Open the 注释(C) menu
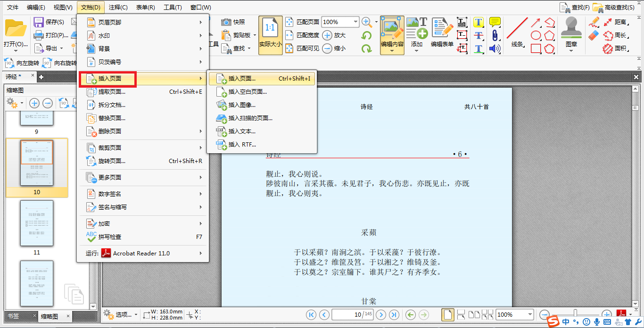 pyautogui.click(x=118, y=8)
